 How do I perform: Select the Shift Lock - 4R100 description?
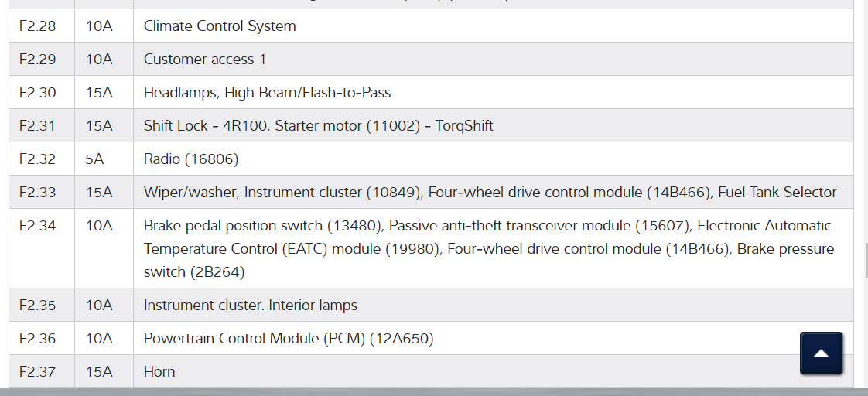[318, 126]
